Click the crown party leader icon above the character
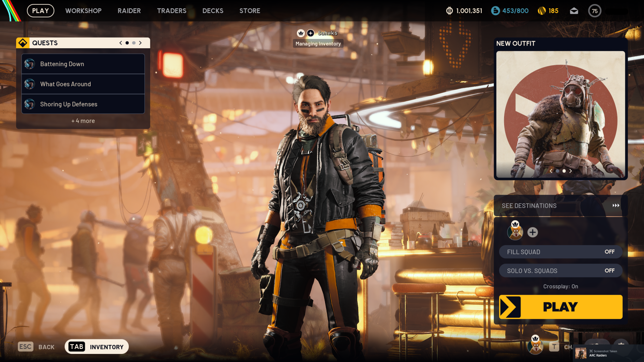 point(301,33)
